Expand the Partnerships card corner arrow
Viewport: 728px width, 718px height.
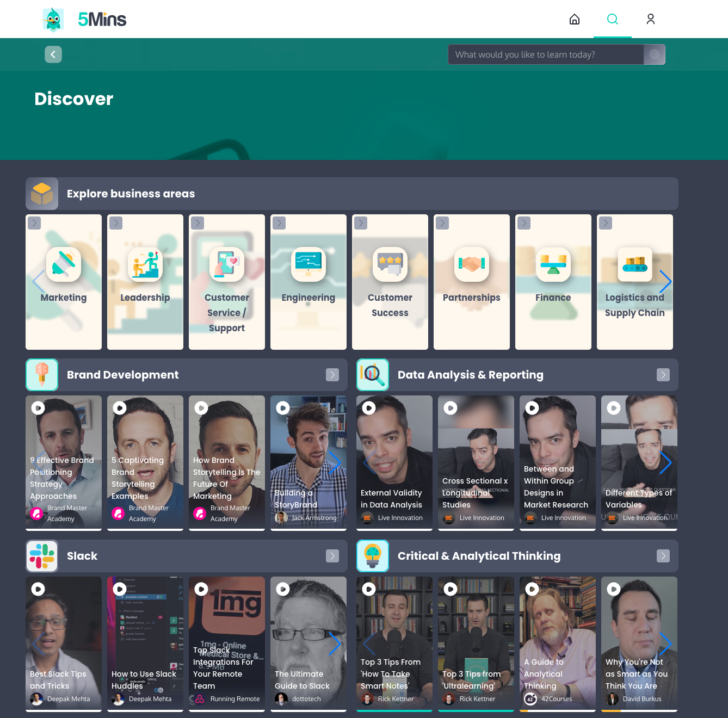pyautogui.click(x=442, y=223)
